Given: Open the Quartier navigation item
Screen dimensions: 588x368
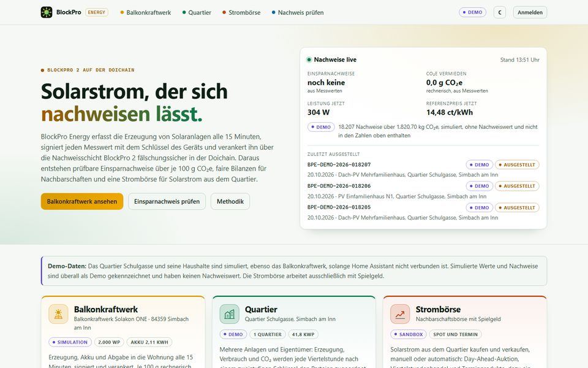Looking at the screenshot, I should pyautogui.click(x=197, y=12).
